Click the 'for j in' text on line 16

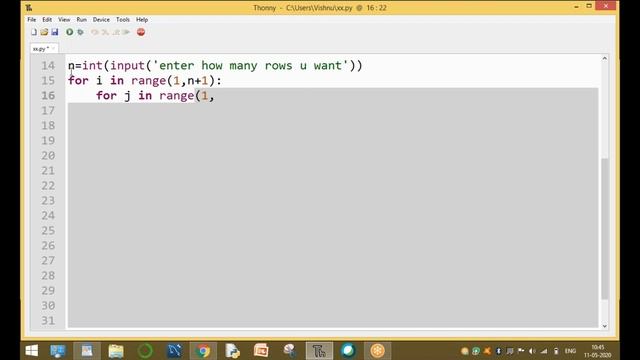(x=124, y=96)
